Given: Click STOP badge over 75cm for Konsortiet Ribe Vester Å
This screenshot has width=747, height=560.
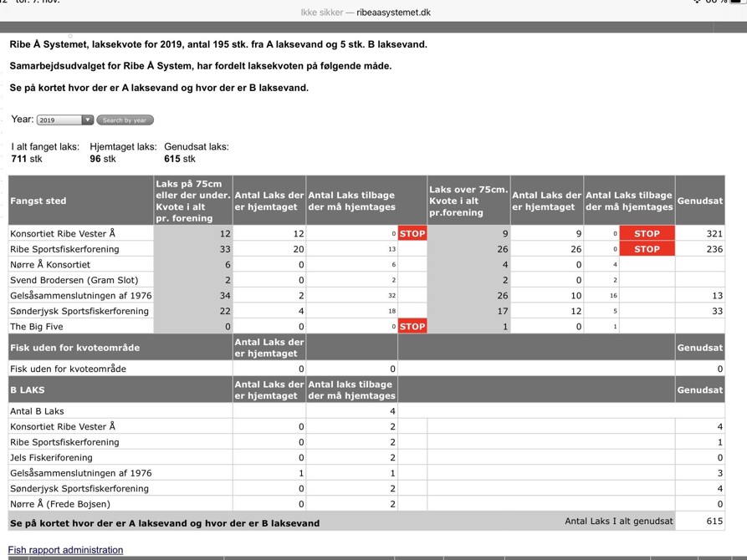Looking at the screenshot, I should coord(647,234).
